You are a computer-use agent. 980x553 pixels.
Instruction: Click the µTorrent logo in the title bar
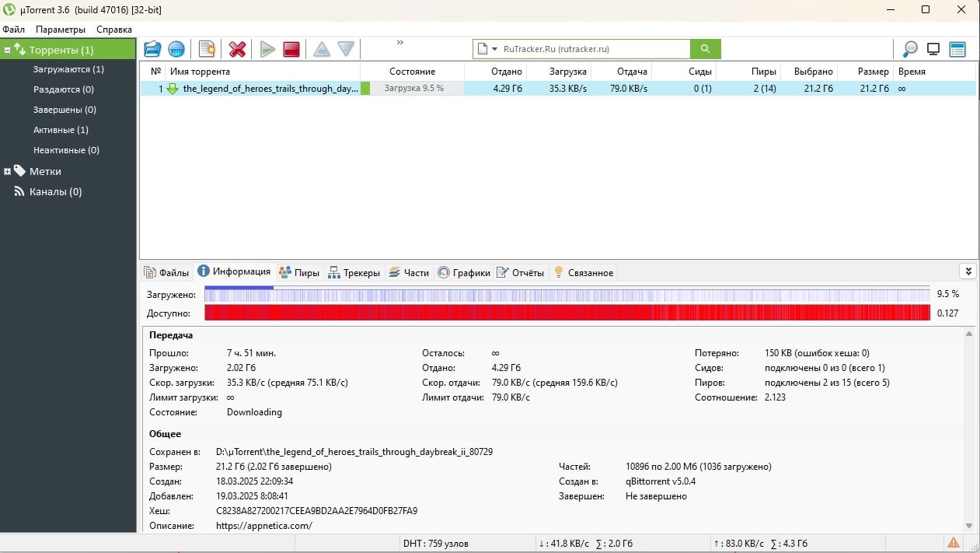click(x=9, y=9)
